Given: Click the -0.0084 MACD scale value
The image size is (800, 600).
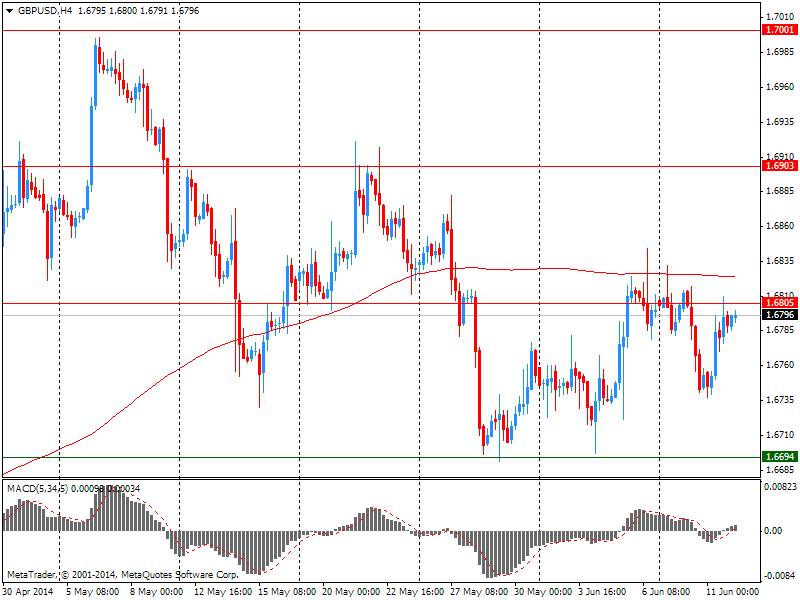Looking at the screenshot, I should coord(779,576).
